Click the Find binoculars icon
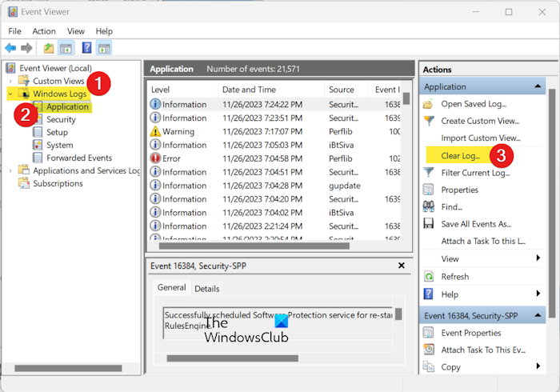 click(428, 207)
